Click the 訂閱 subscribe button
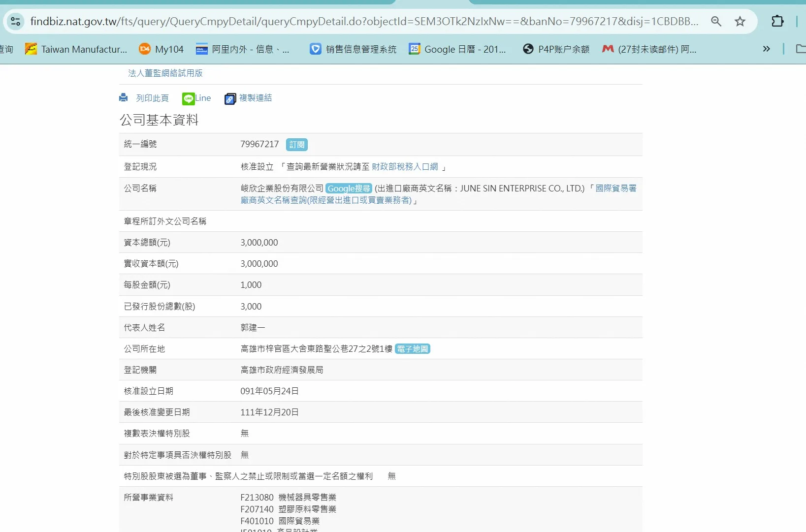This screenshot has height=532, width=806. (297, 145)
